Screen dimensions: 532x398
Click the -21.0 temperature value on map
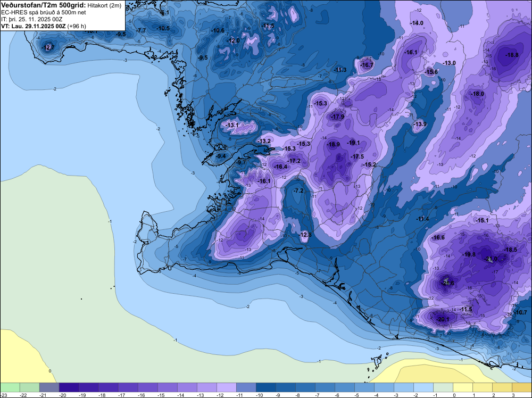pyautogui.click(x=491, y=259)
